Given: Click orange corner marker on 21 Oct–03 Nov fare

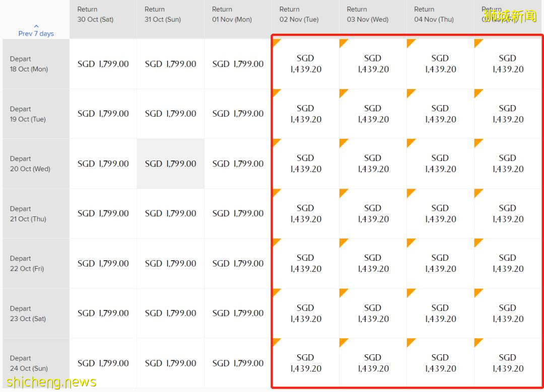Looking at the screenshot, I should (343, 192).
